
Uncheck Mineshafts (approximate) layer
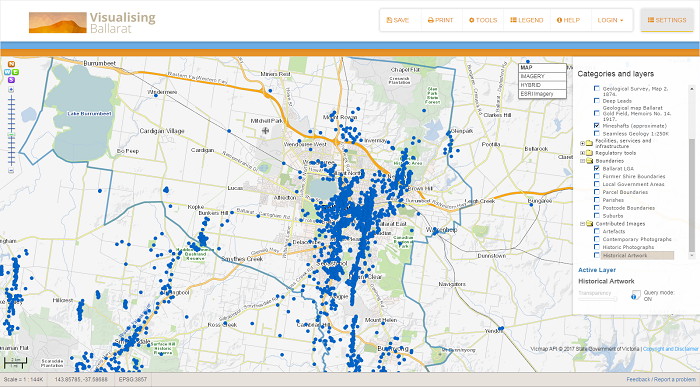coord(597,125)
